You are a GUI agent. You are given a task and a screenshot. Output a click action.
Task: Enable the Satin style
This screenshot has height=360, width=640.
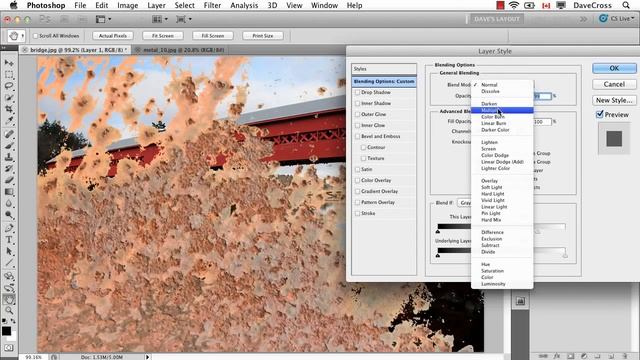(358, 169)
